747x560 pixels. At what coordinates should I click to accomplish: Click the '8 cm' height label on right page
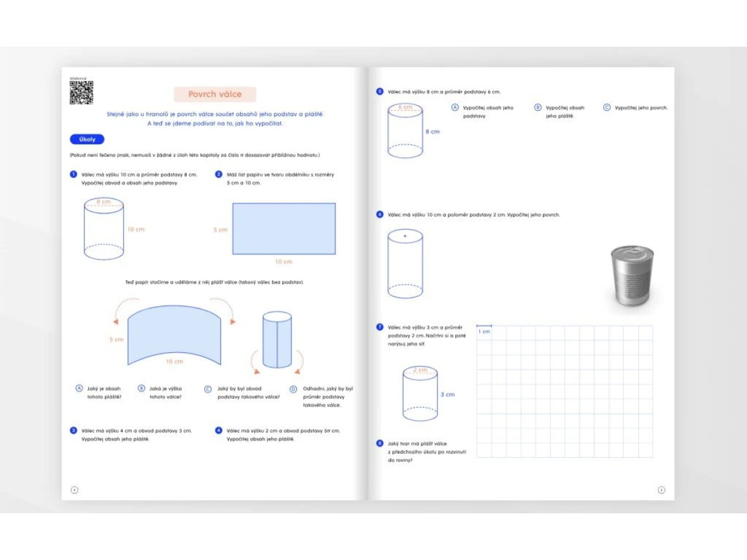(433, 131)
